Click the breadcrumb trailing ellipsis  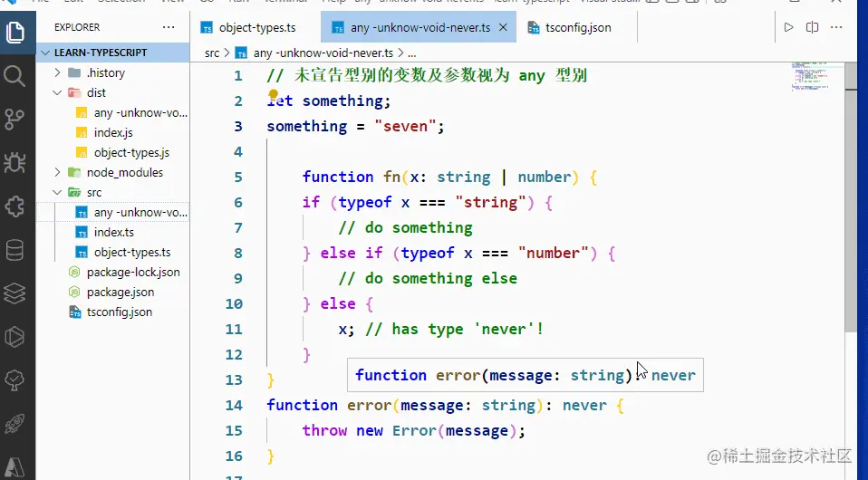point(412,53)
